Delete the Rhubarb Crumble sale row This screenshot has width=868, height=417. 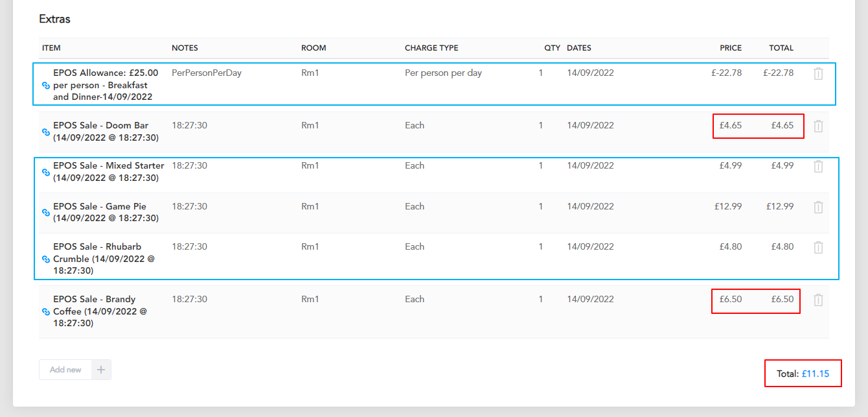pos(818,247)
